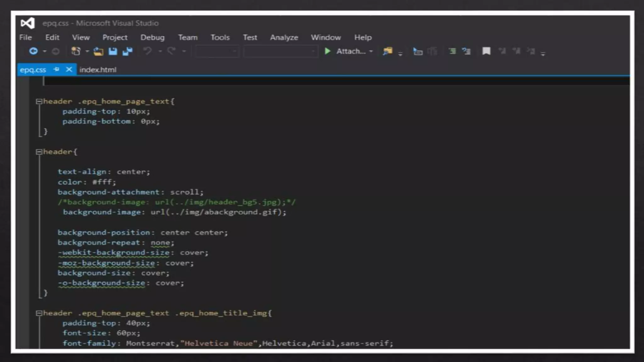Click the Navigate Backward arrow icon
Image resolution: width=644 pixels, height=362 pixels.
pyautogui.click(x=33, y=51)
